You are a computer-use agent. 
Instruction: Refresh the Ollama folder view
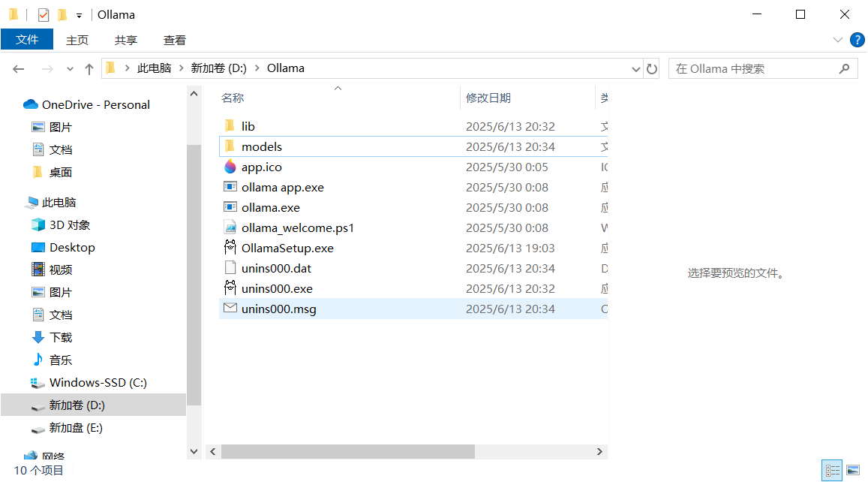pyautogui.click(x=651, y=69)
